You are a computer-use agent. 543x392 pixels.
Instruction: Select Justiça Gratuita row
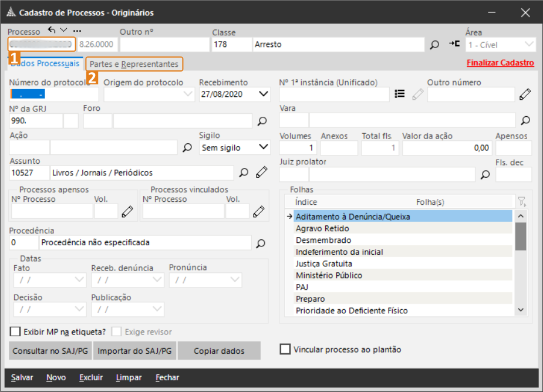403,263
